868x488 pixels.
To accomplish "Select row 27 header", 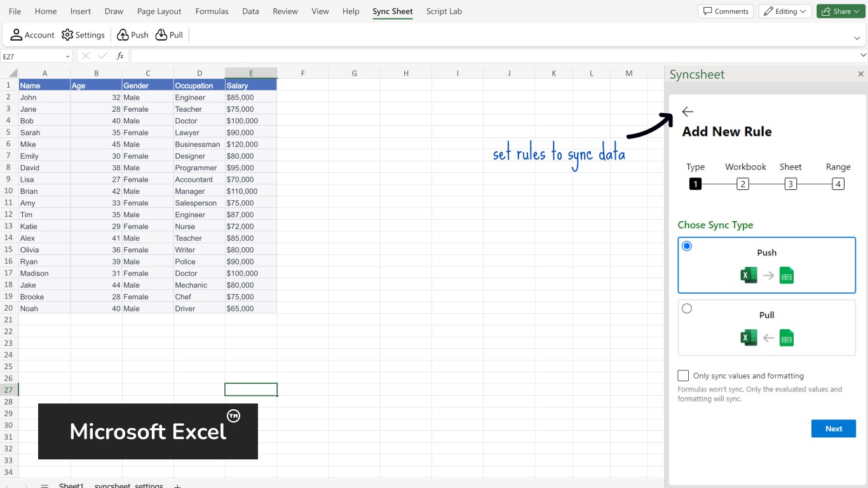I will pos(9,390).
